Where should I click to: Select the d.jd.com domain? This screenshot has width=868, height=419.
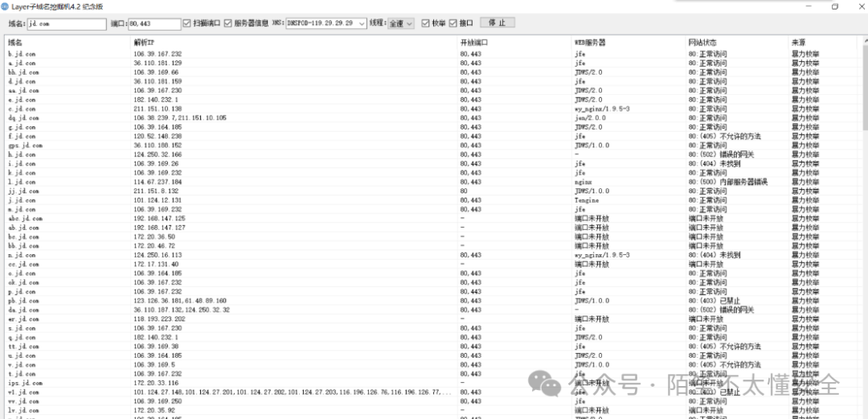(23, 81)
